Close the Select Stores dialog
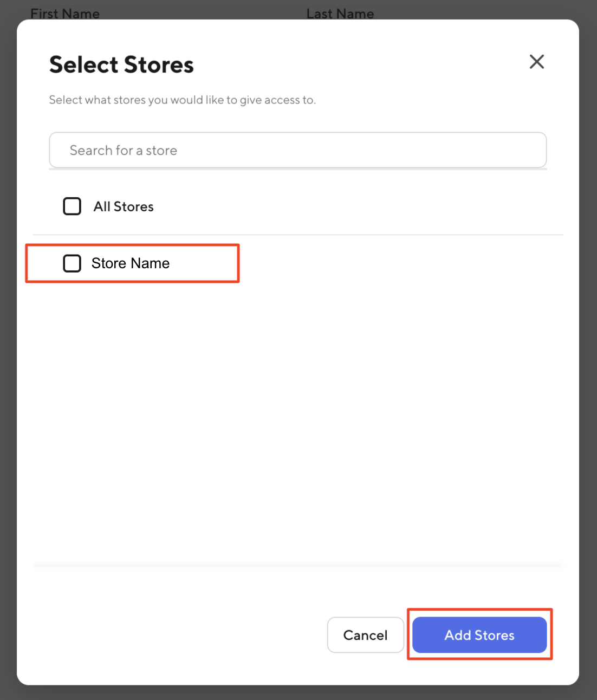Screen dimensions: 597x700 [536, 62]
